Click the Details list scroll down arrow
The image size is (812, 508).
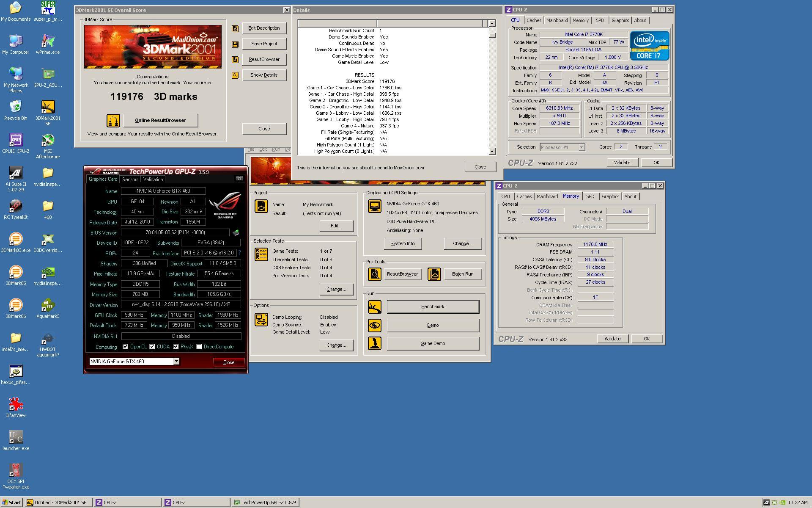point(492,151)
